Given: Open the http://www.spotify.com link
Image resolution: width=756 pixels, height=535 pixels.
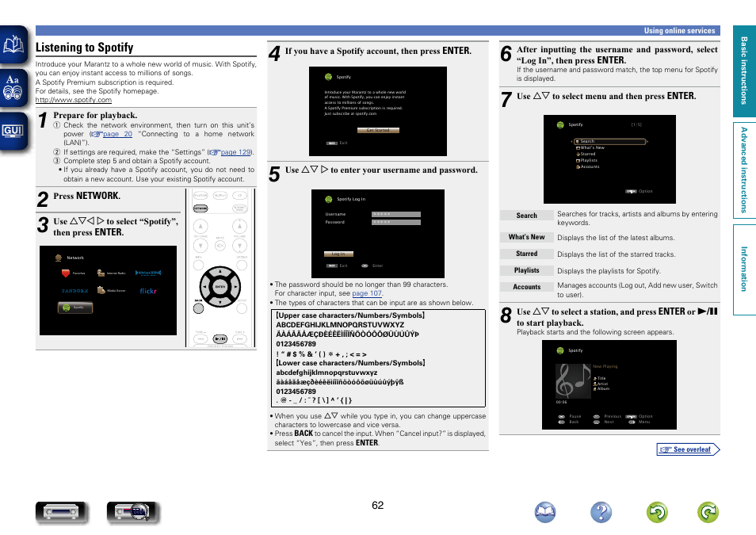Looking at the screenshot, I should 73,100.
